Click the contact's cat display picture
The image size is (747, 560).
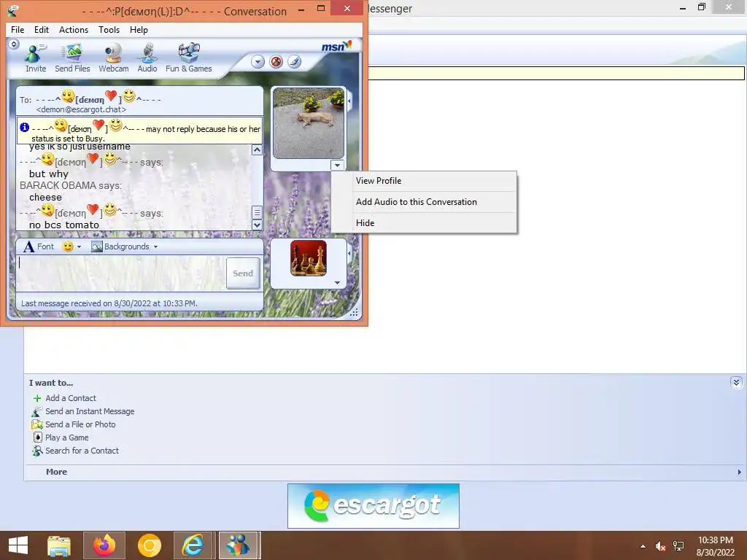click(309, 122)
